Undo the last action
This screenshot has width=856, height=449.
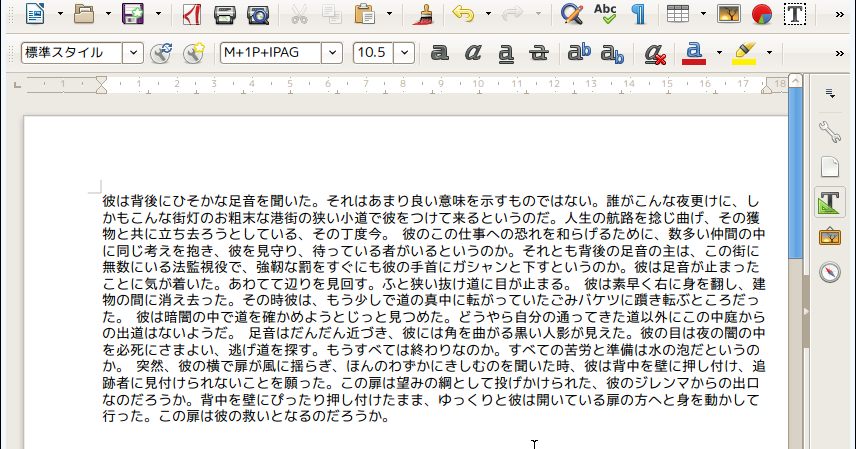463,14
